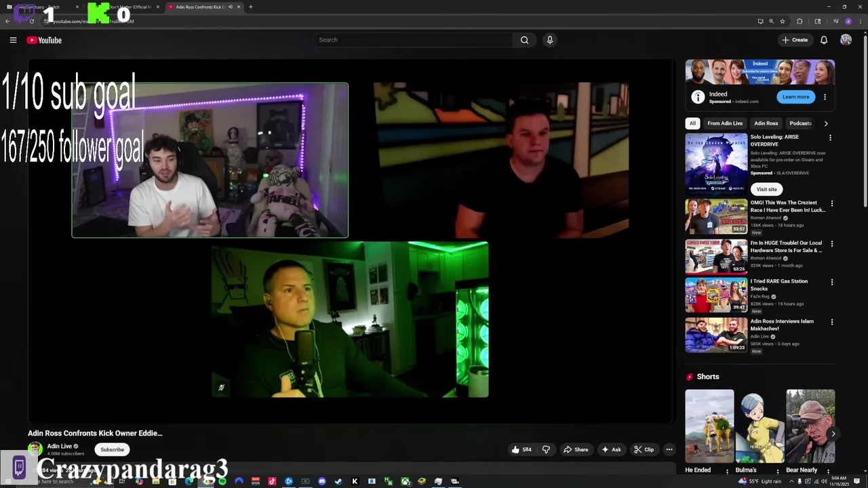
Task: Click the browser back arrow
Action: pos(7,21)
